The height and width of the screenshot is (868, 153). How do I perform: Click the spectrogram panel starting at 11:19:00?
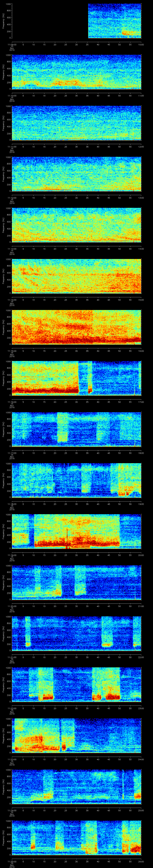coord(76,531)
